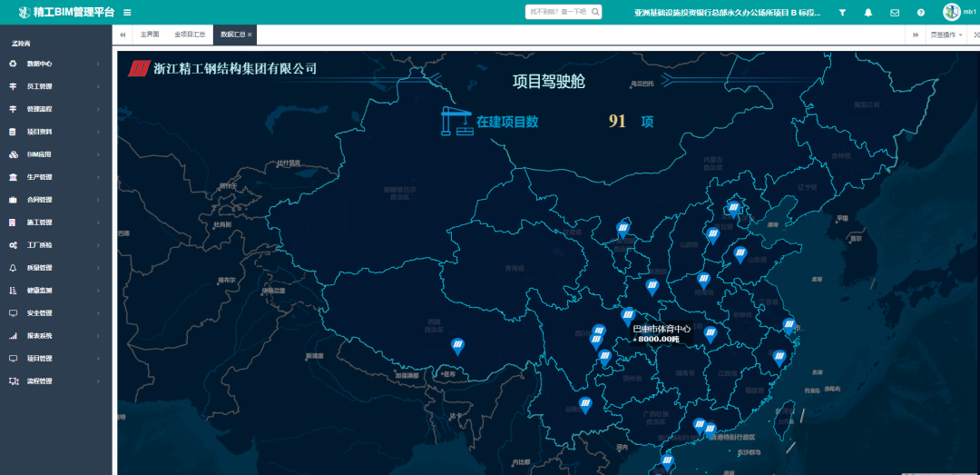The height and width of the screenshot is (475, 980).
Task: Click the 合同管理 briefcase icon
Action: [x=13, y=200]
